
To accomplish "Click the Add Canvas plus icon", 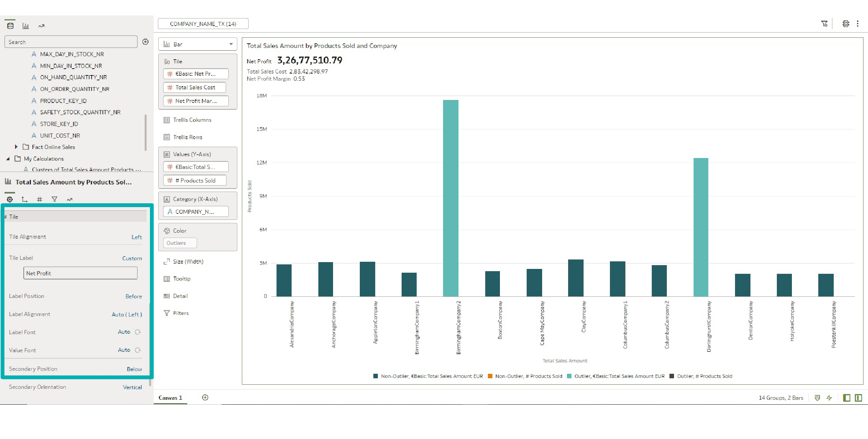I will [x=205, y=398].
